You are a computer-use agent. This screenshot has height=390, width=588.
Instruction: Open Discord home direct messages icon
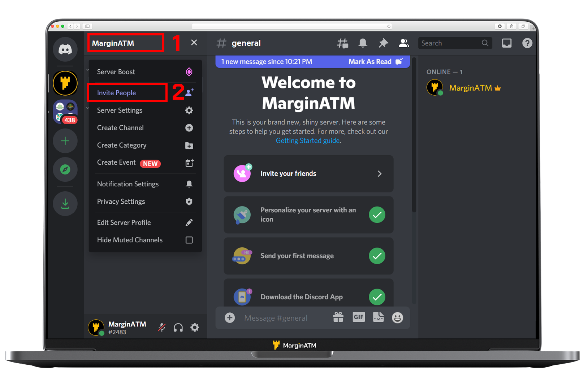pyautogui.click(x=65, y=49)
